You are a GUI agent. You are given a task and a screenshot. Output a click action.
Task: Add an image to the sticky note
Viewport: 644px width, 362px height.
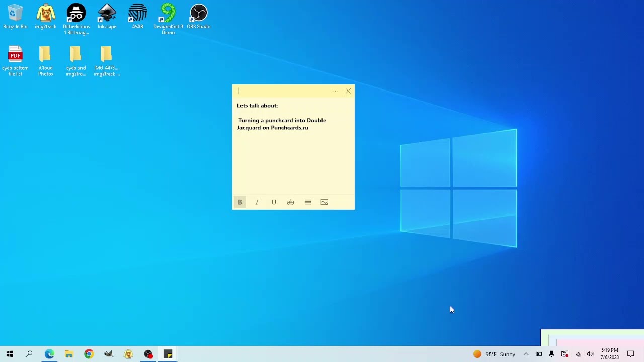coord(325,202)
